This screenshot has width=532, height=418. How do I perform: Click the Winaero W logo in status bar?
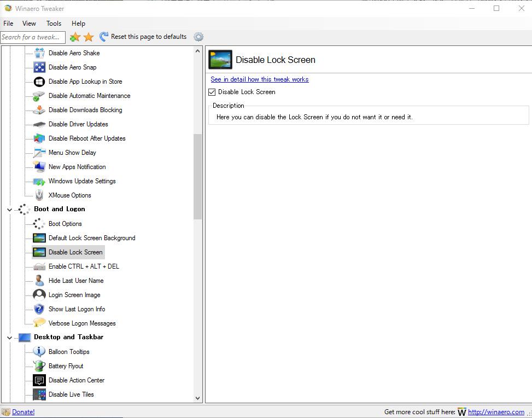pyautogui.click(x=462, y=412)
